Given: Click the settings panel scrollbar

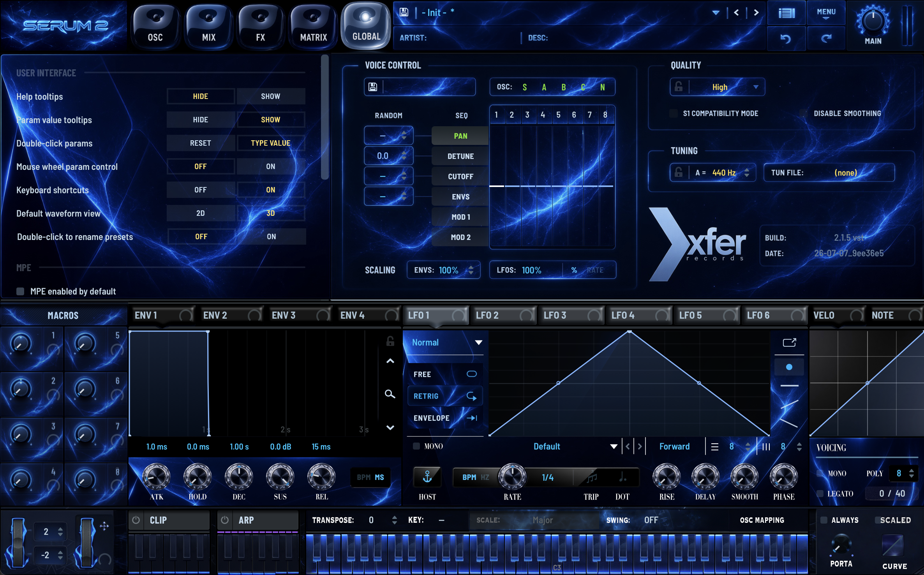Looking at the screenshot, I should click(x=324, y=118).
